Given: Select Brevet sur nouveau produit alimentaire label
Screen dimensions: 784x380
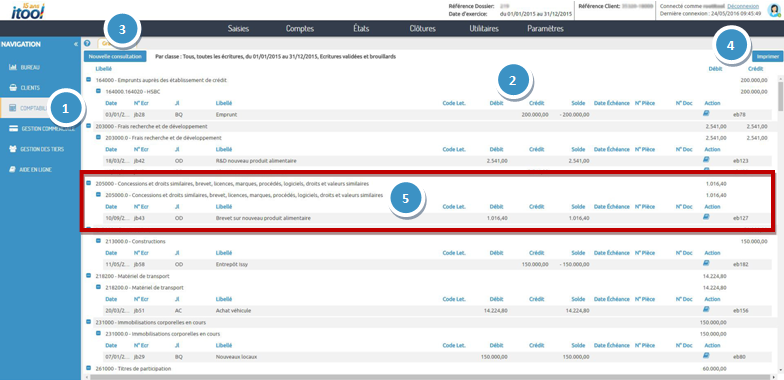Looking at the screenshot, I should (x=263, y=218).
